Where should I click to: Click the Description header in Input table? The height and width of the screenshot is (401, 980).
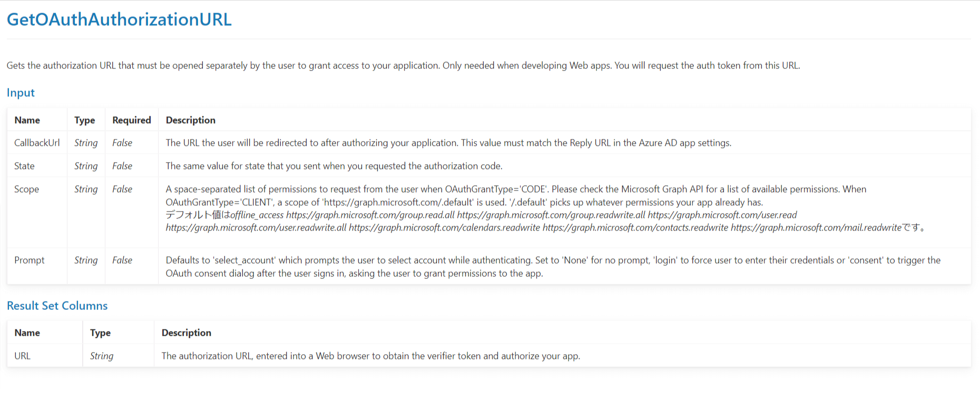(191, 120)
